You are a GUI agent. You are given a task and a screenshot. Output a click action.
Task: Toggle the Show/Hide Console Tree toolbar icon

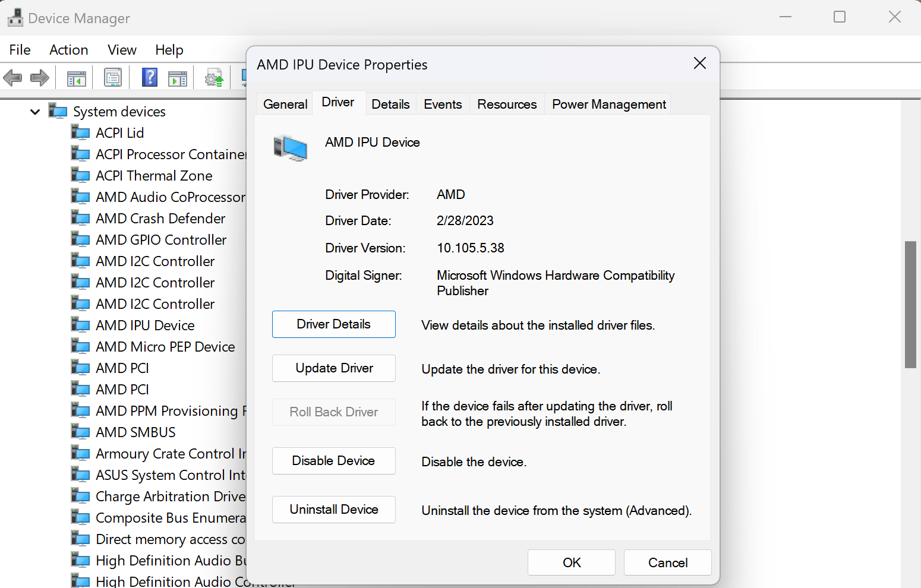pos(77,78)
